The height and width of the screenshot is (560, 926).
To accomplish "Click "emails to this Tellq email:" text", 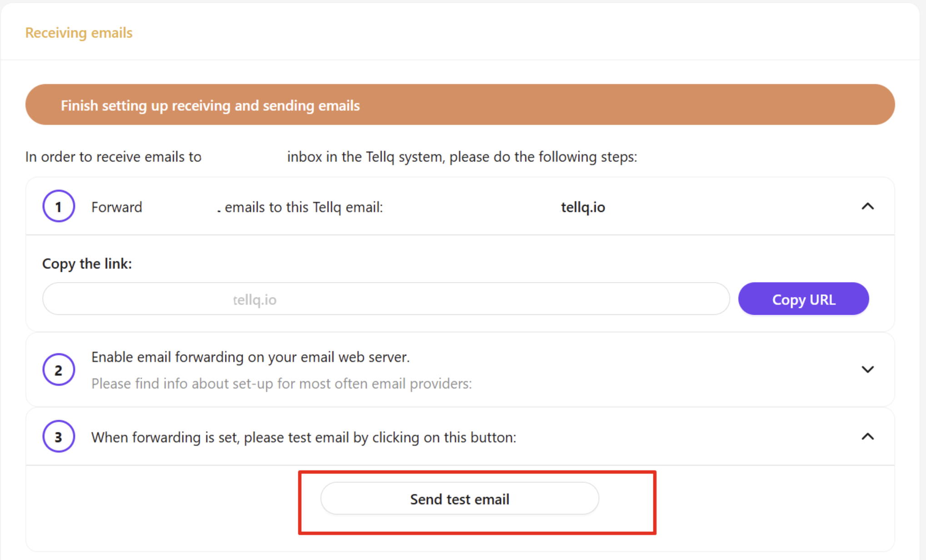I will click(304, 208).
